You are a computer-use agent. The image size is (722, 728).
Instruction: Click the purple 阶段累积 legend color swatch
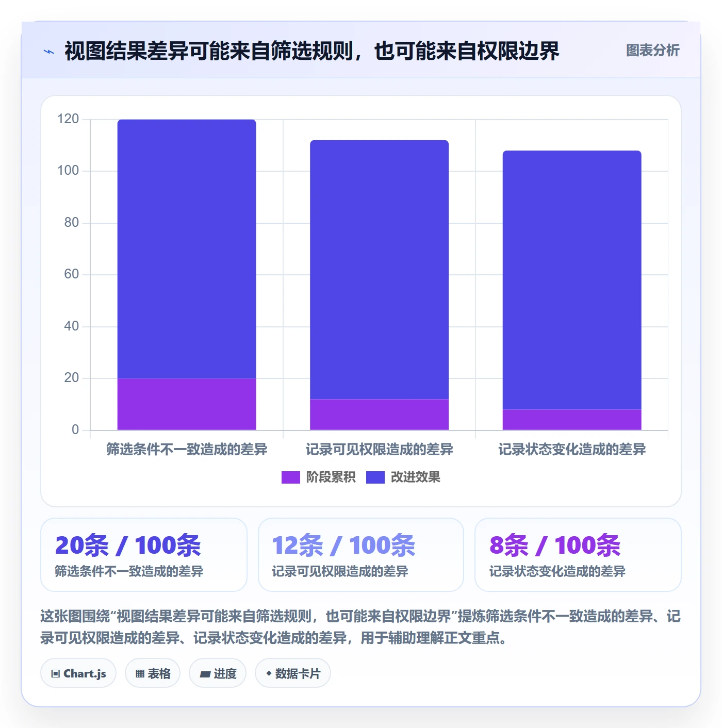click(290, 477)
